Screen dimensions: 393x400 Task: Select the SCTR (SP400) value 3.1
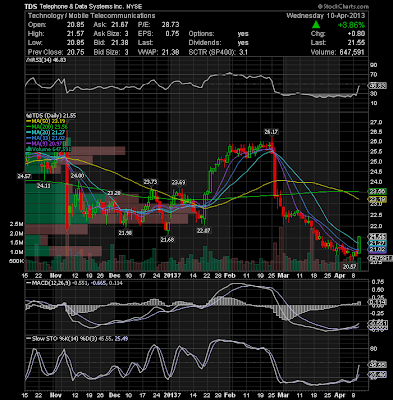coord(243,52)
